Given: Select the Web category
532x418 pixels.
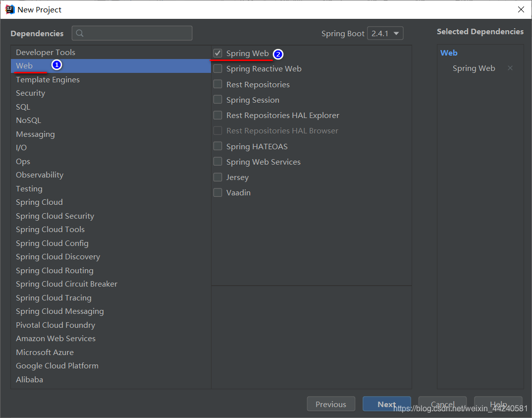Looking at the screenshot, I should tap(111, 66).
